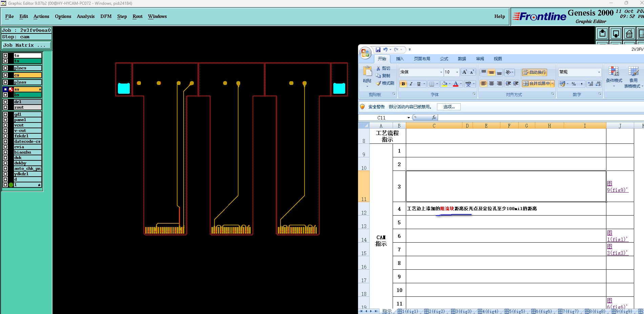The height and width of the screenshot is (314, 644).
Task: Open the 图9(fig9) hyperlink in column J
Action: (617, 187)
